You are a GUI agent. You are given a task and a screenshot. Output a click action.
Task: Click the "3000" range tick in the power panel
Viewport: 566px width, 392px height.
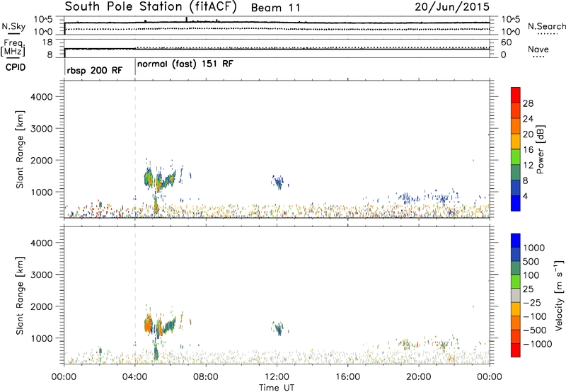pos(41,129)
